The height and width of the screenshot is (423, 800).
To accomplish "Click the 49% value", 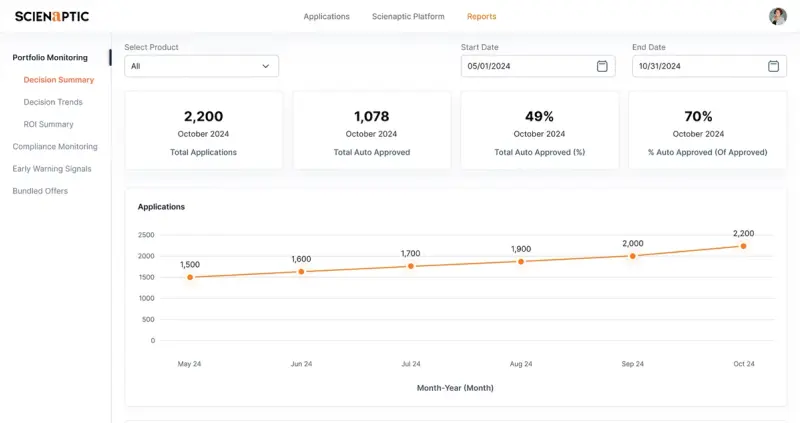I will (x=539, y=116).
